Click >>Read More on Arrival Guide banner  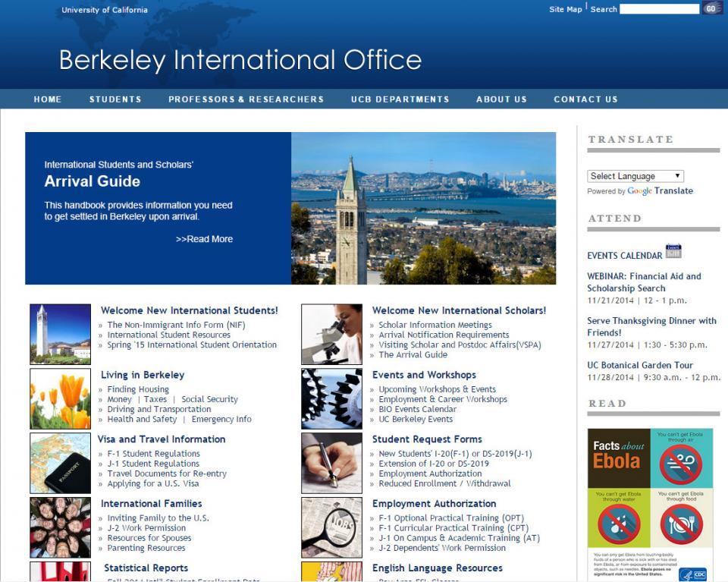pyautogui.click(x=204, y=239)
